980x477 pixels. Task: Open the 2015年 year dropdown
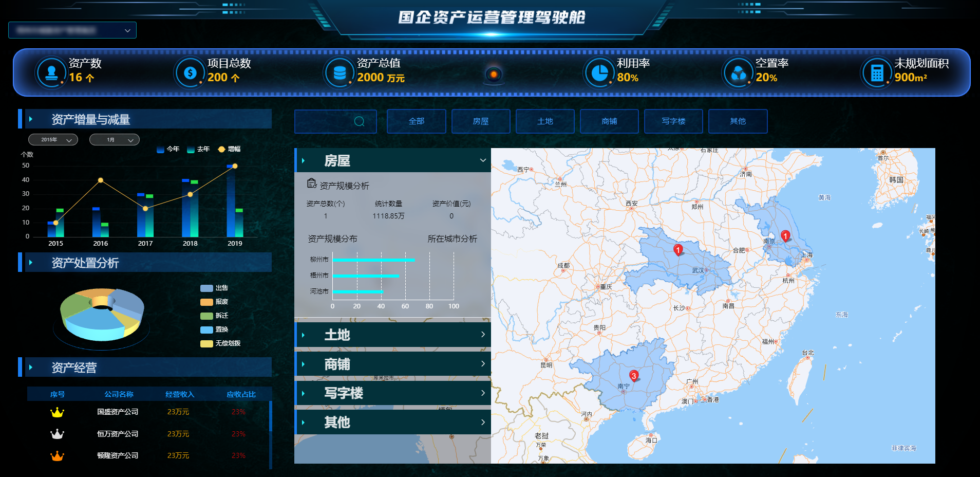pos(53,139)
